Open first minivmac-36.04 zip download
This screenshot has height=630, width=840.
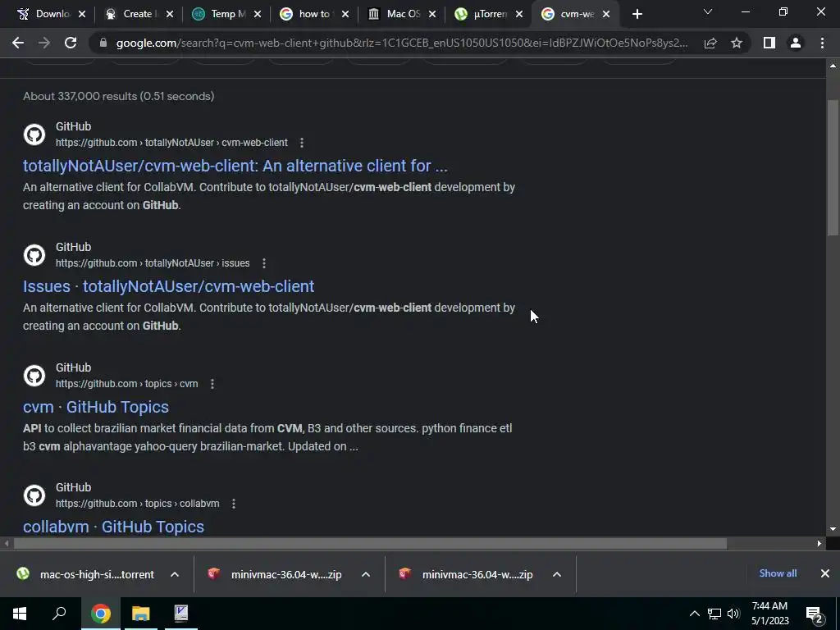[x=276, y=575]
